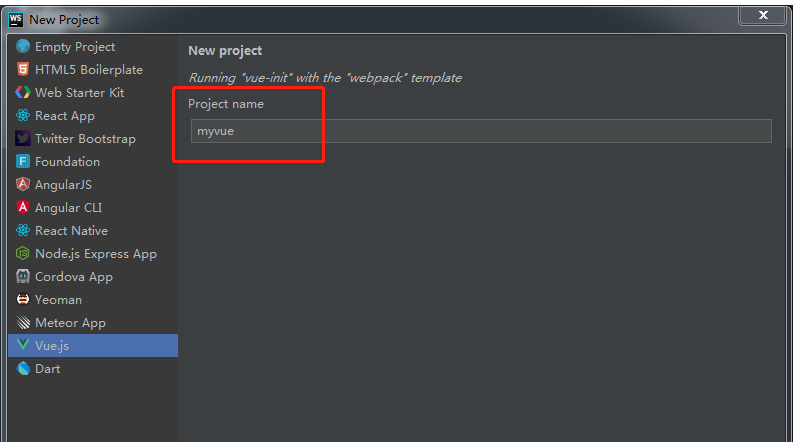794x442 pixels.
Task: Select Meteor App project template
Action: pyautogui.click(x=70, y=323)
